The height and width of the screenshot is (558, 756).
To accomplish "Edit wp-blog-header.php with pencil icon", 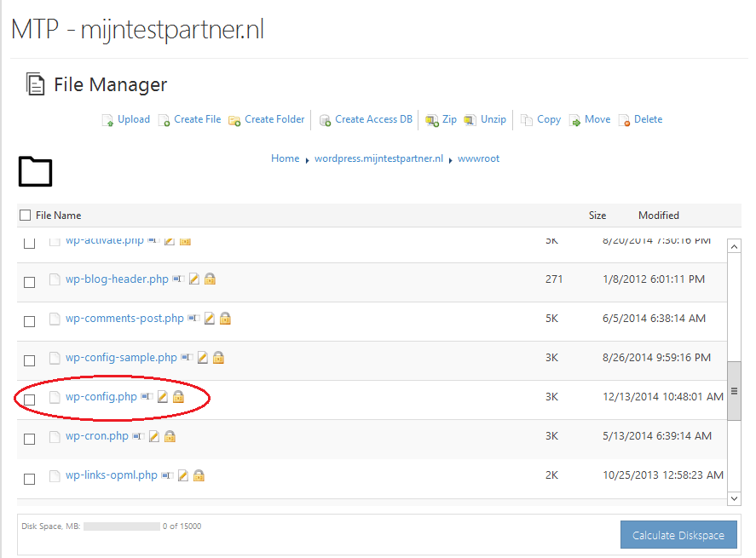I will point(193,279).
